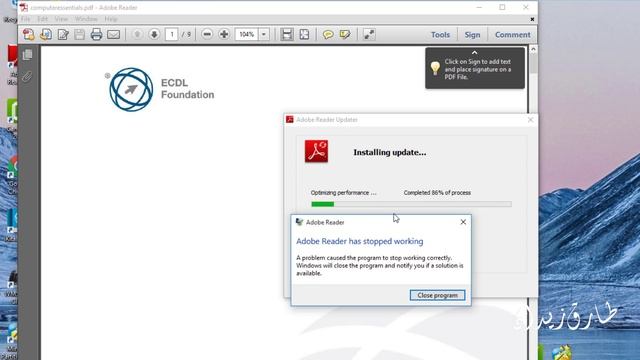Image resolution: width=640 pixels, height=360 pixels.
Task: Print the document with printer icon
Action: pyautogui.click(x=96, y=35)
